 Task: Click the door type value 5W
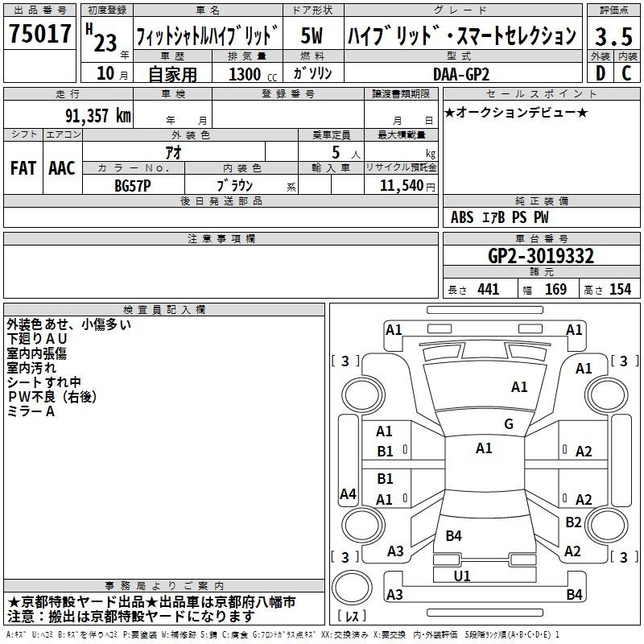point(312,35)
